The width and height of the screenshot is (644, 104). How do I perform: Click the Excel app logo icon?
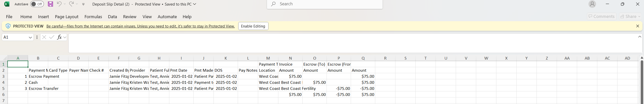point(7,4)
